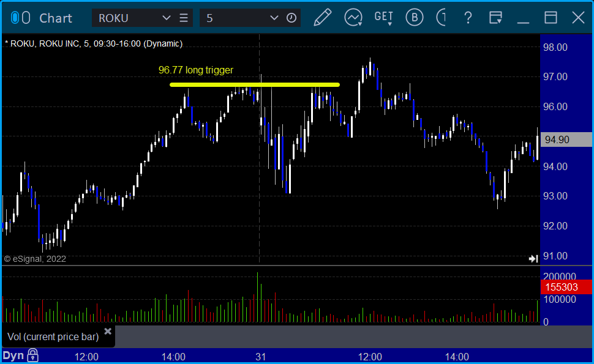This screenshot has width=594, height=364.
Task: Click the 92.00 price axis label
Action: [x=555, y=226]
